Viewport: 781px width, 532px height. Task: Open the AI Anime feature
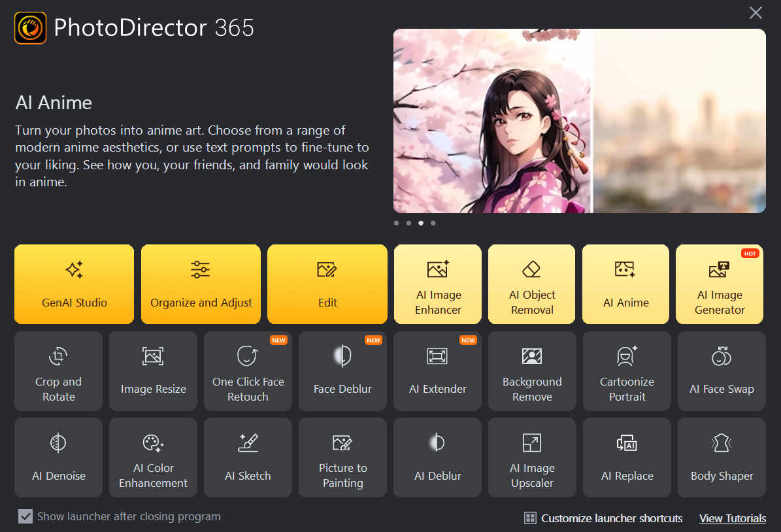(x=625, y=284)
